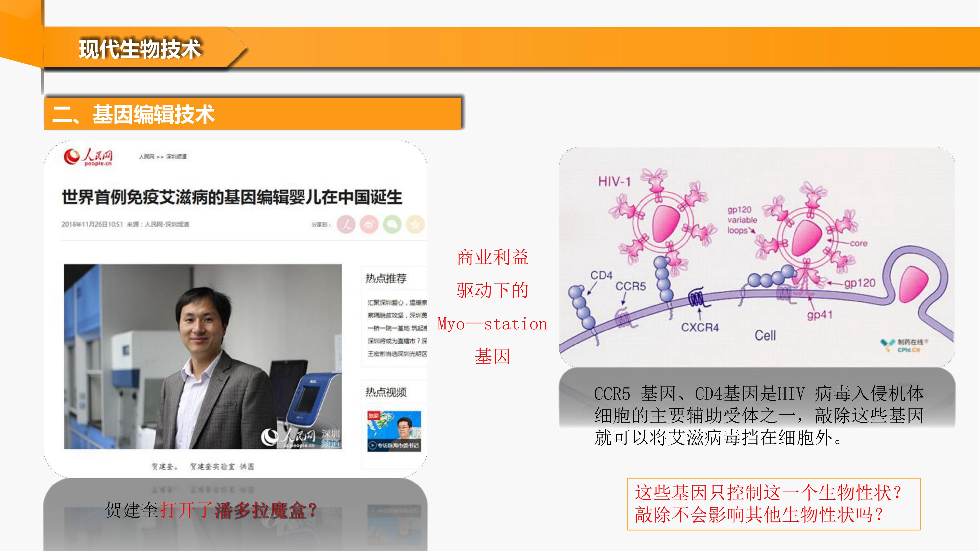Click the 人民网 breadcrumb link
The height and width of the screenshot is (551, 980).
pyautogui.click(x=146, y=156)
